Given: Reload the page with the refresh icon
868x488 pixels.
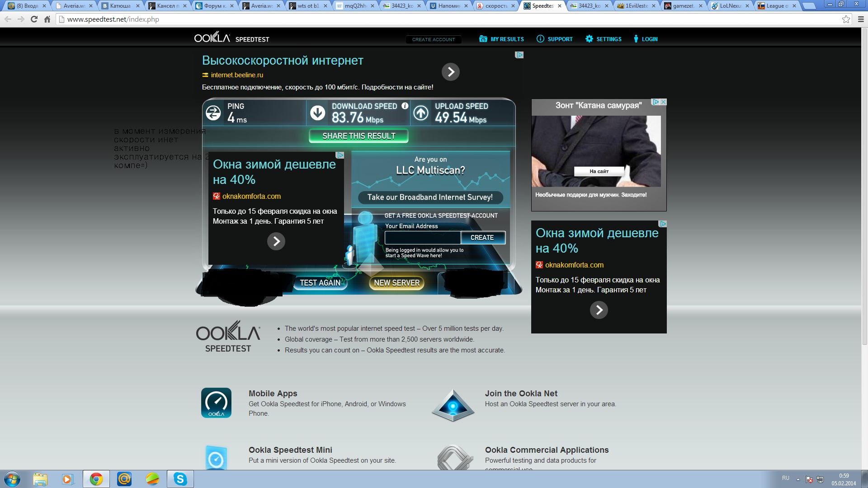Looking at the screenshot, I should tap(34, 19).
